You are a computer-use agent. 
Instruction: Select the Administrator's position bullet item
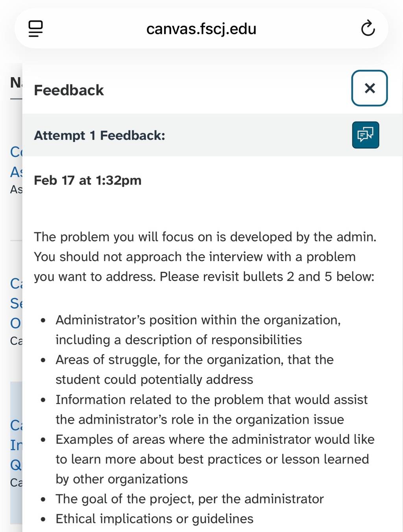(x=198, y=330)
